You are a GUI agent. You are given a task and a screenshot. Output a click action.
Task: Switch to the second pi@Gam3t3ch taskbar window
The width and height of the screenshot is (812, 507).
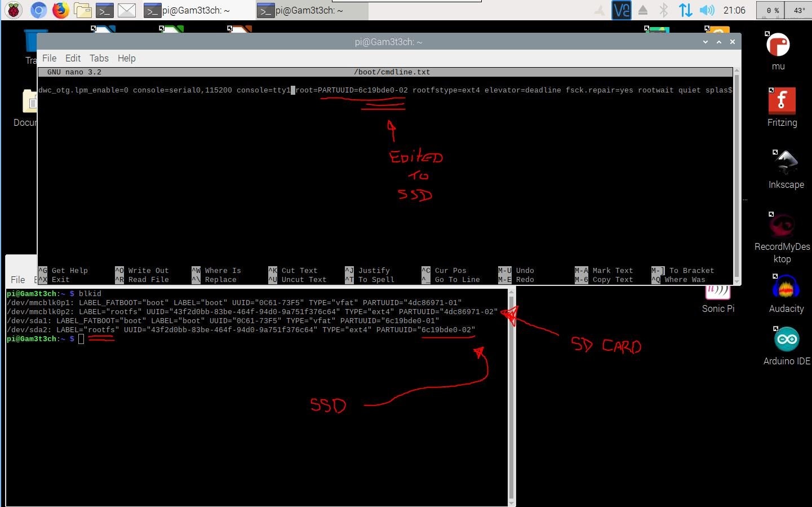coord(312,10)
